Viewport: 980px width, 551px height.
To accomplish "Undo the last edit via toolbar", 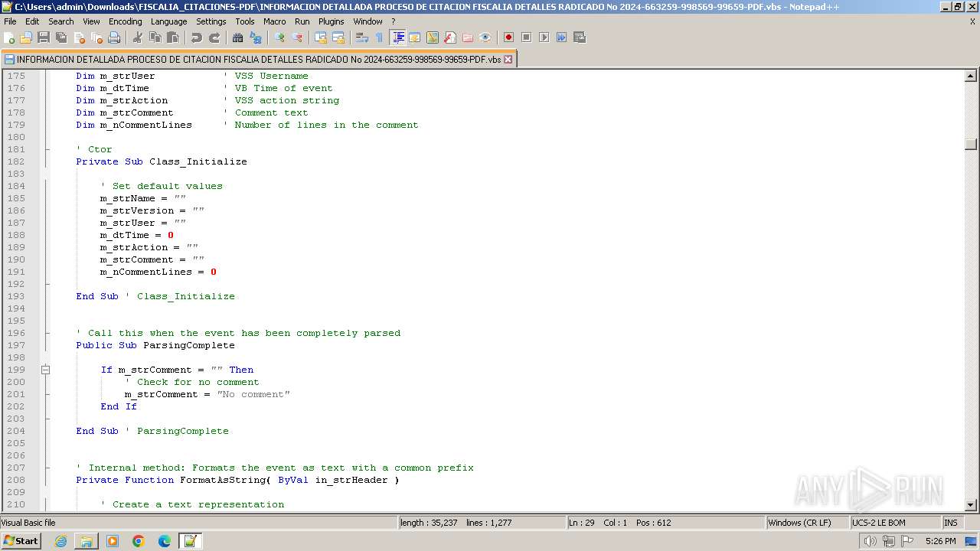I will click(197, 37).
